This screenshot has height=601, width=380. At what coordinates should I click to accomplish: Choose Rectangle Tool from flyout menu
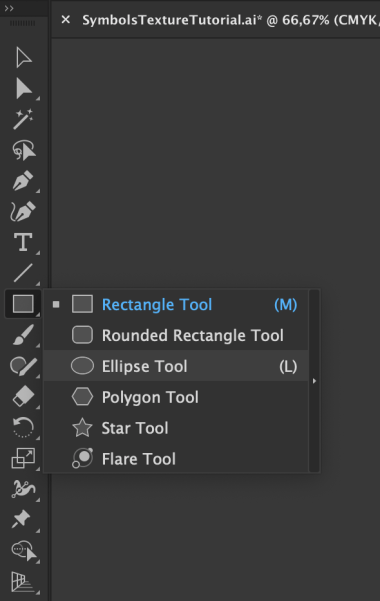176,304
